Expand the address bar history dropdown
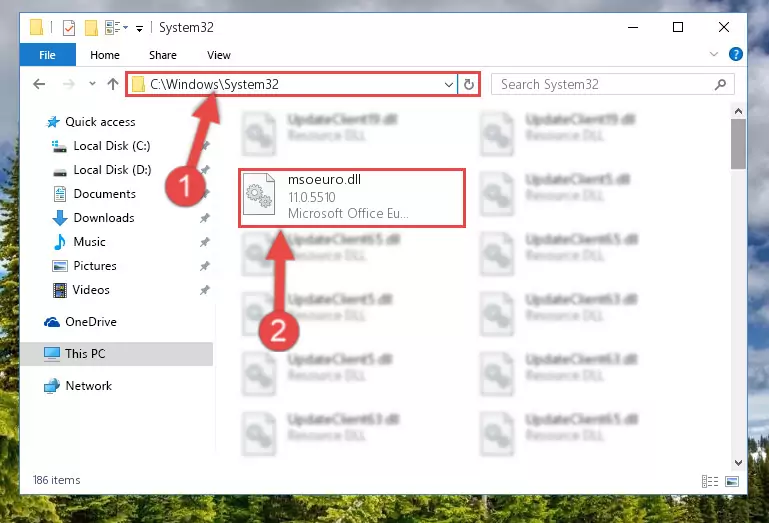 pos(448,85)
